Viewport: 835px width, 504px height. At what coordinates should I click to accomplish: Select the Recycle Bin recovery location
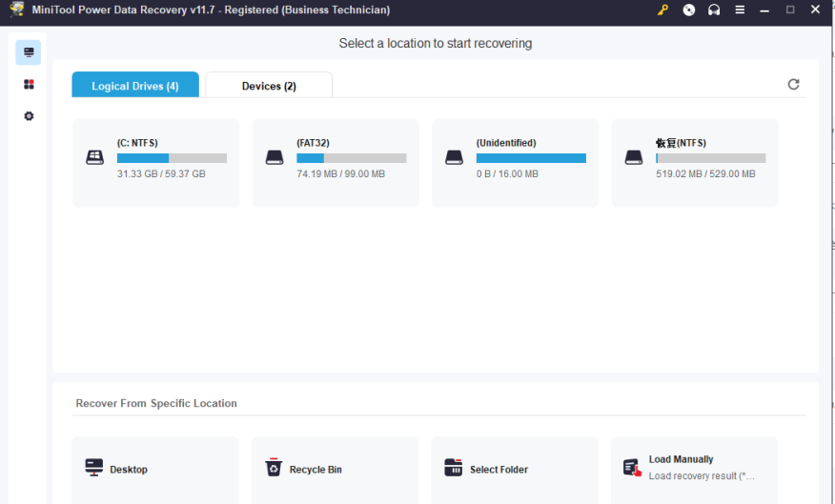tap(335, 470)
